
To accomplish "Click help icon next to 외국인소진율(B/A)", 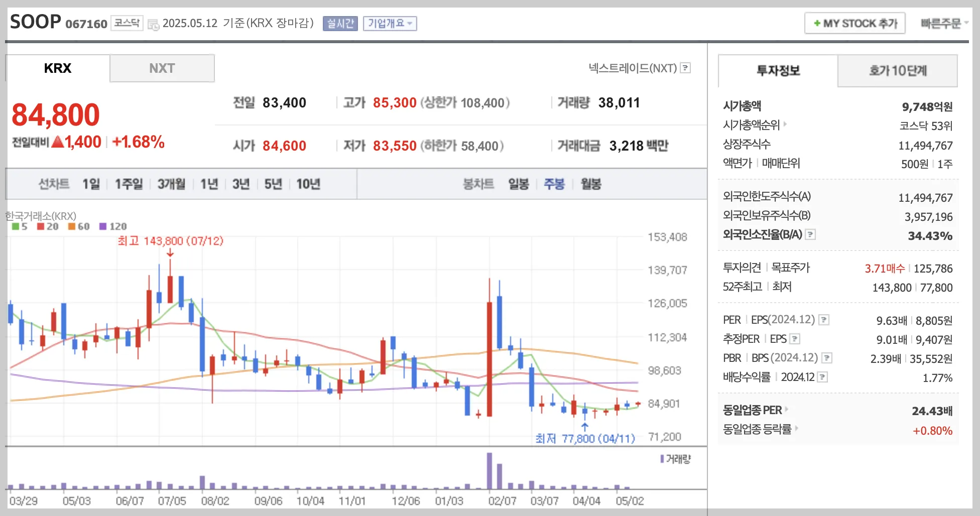I will pos(810,234).
